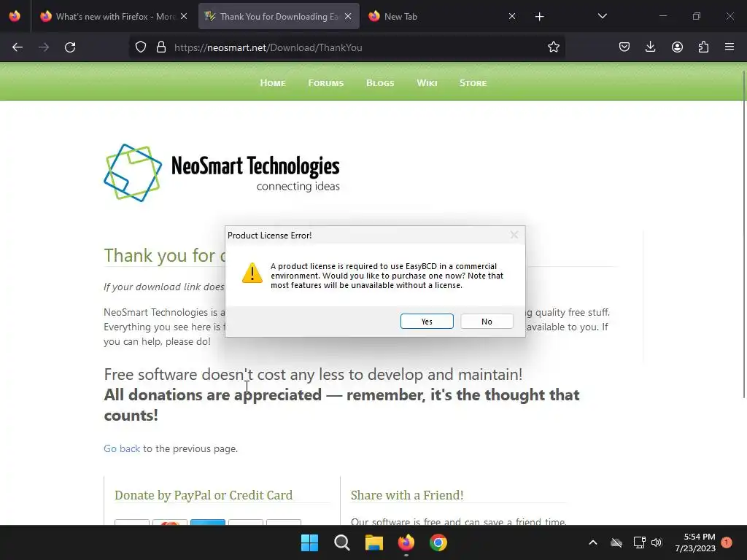Click Yes in Product License Error dialog

(427, 322)
